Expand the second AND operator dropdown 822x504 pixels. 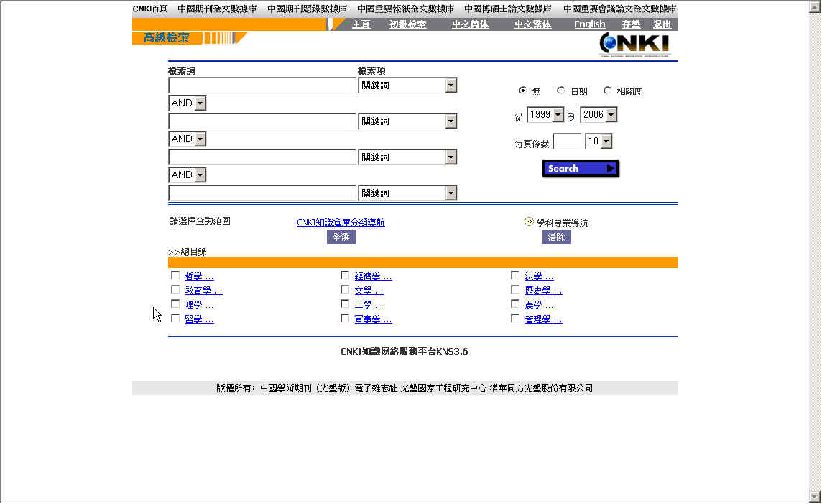[x=187, y=139]
